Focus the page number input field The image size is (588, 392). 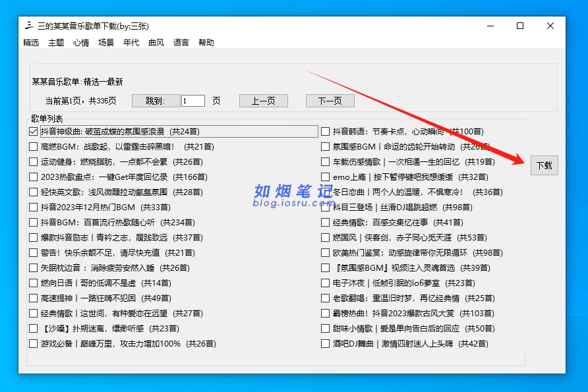pyautogui.click(x=192, y=101)
